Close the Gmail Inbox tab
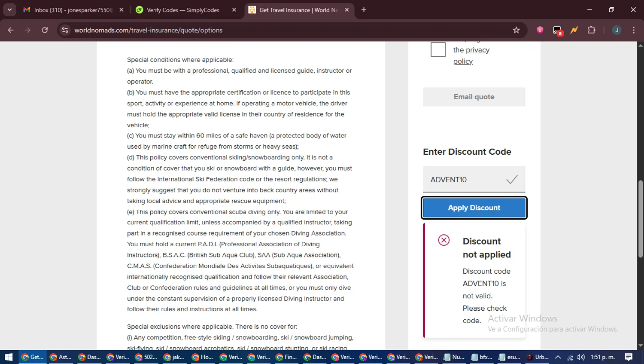This screenshot has width=644, height=364. click(122, 10)
